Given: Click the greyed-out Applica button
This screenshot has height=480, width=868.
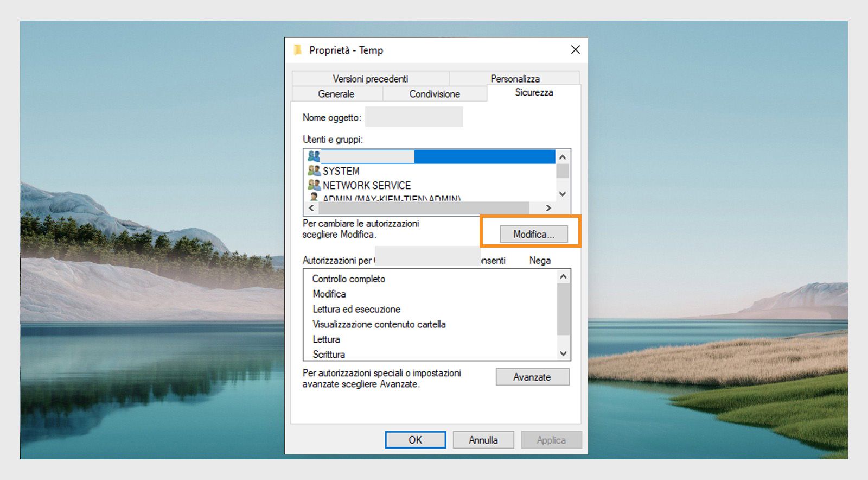Looking at the screenshot, I should tap(551, 440).
